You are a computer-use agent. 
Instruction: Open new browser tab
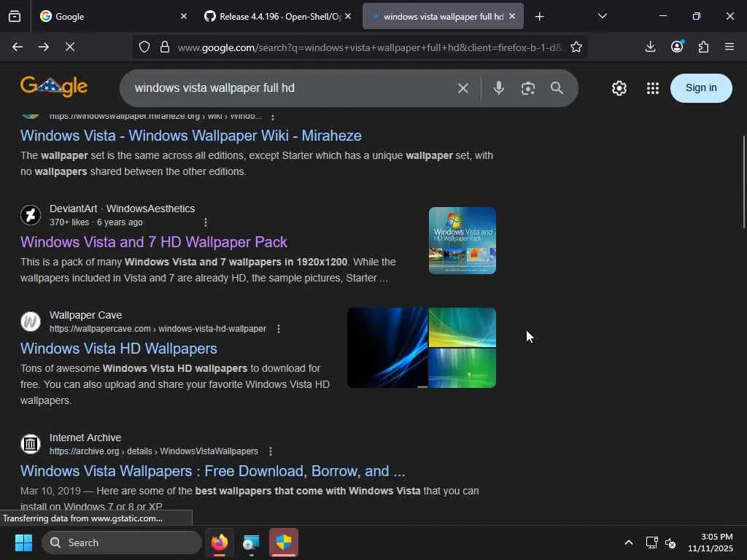tap(539, 17)
